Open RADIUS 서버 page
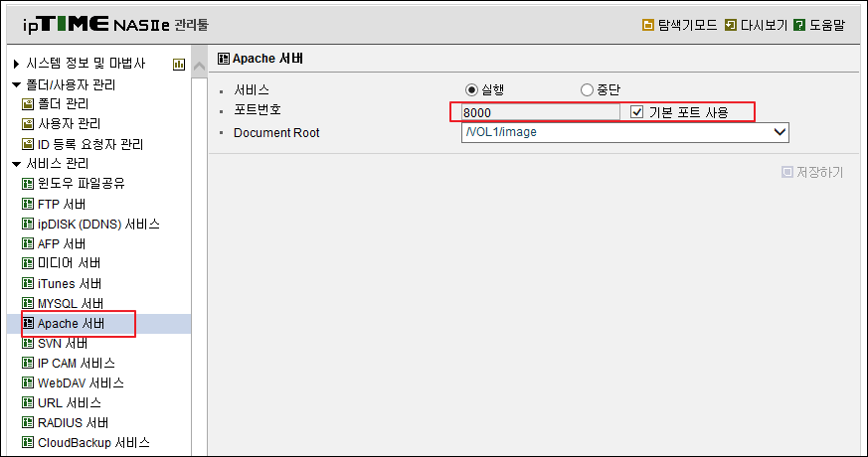The width and height of the screenshot is (868, 457). pos(73,422)
